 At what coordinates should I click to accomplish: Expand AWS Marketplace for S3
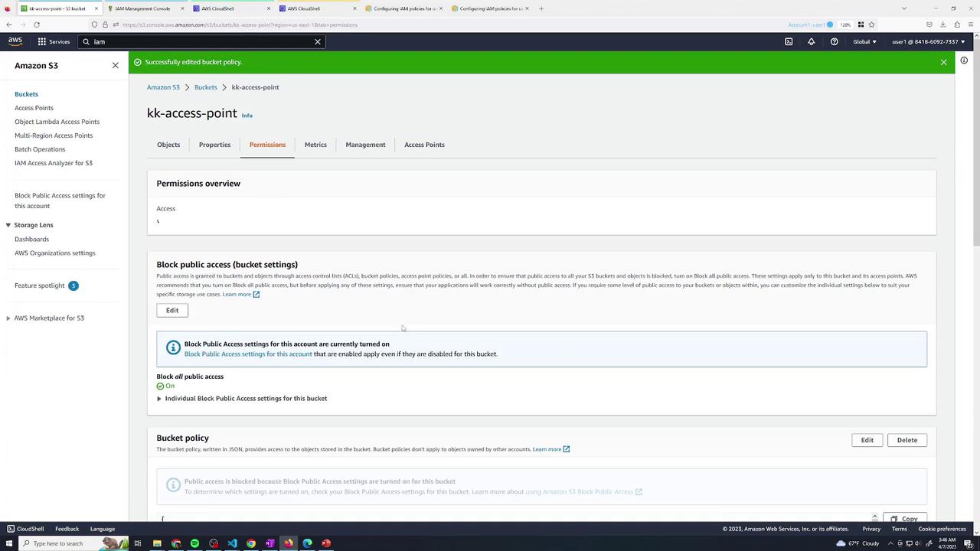point(8,318)
